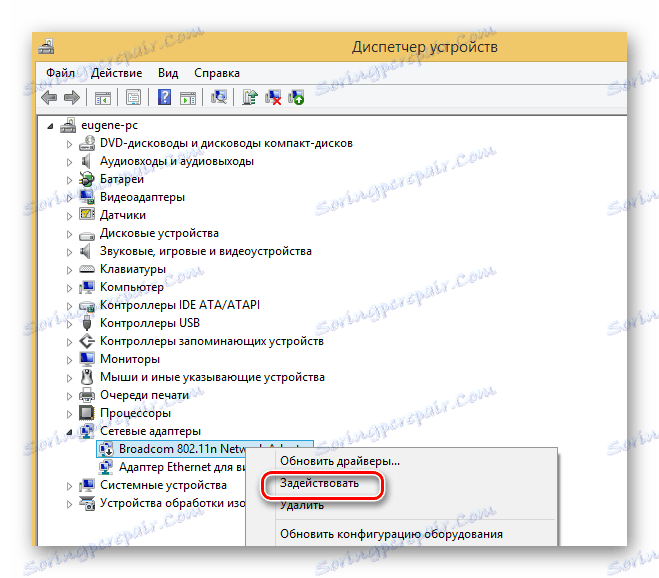Expand the Системные устройства node
The width and height of the screenshot is (659, 578).
pos(69,486)
